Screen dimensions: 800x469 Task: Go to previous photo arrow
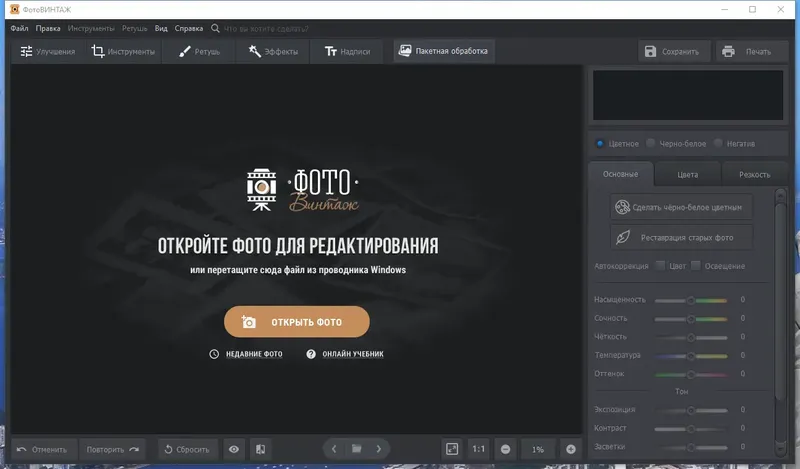(x=334, y=449)
